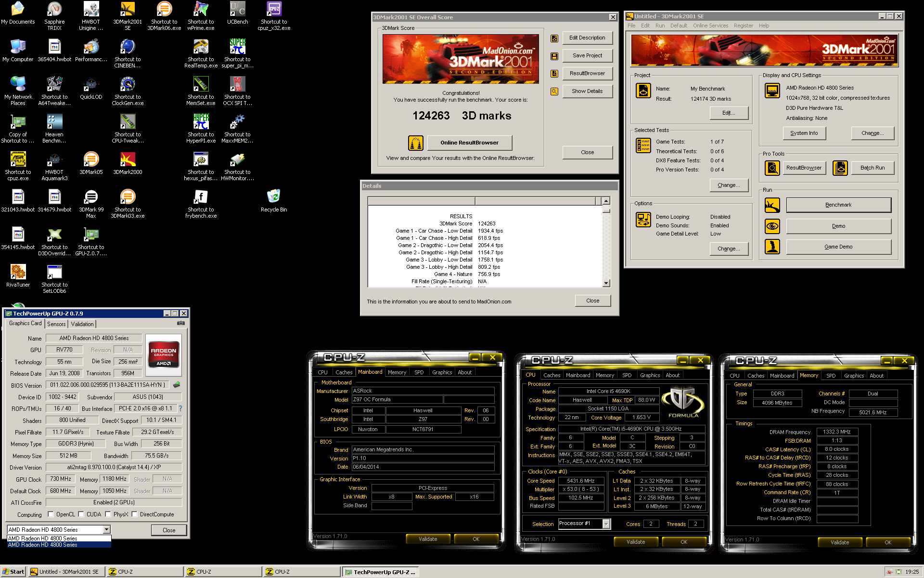924x578 pixels.
Task: Enable PhysX checkbox in GPU-Z
Action: (x=108, y=514)
